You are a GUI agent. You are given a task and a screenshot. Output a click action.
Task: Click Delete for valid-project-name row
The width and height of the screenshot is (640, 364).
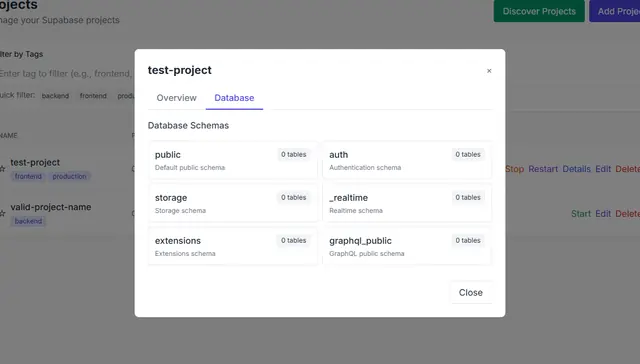coord(628,214)
